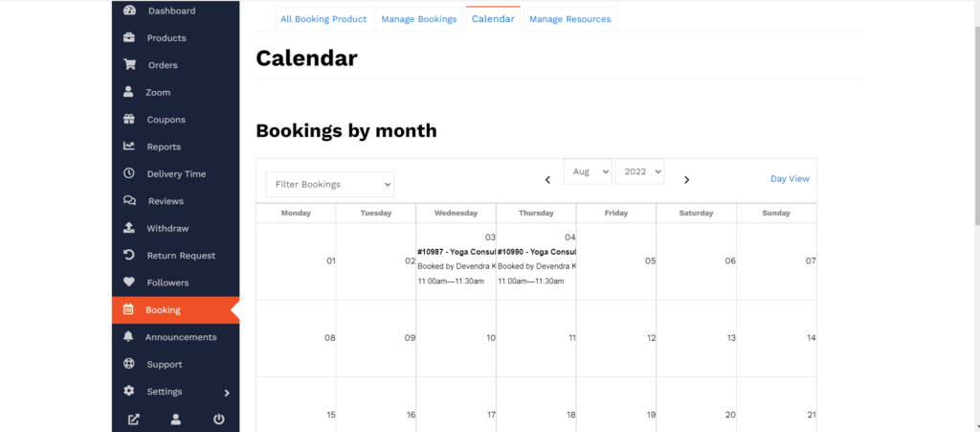Open Orders in sidebar menu
The height and width of the screenshot is (432, 980).
pyautogui.click(x=163, y=65)
